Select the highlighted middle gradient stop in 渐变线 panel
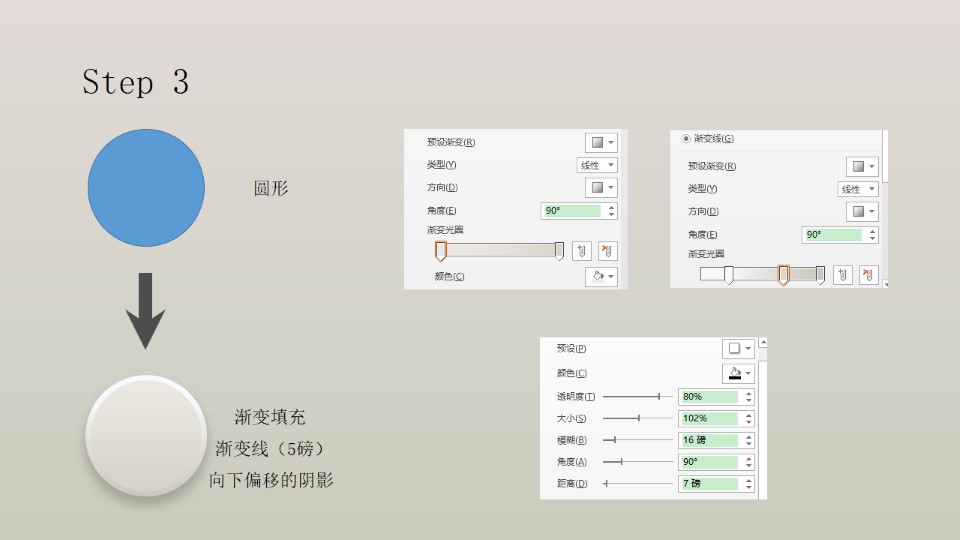This screenshot has height=540, width=960. tap(783, 274)
